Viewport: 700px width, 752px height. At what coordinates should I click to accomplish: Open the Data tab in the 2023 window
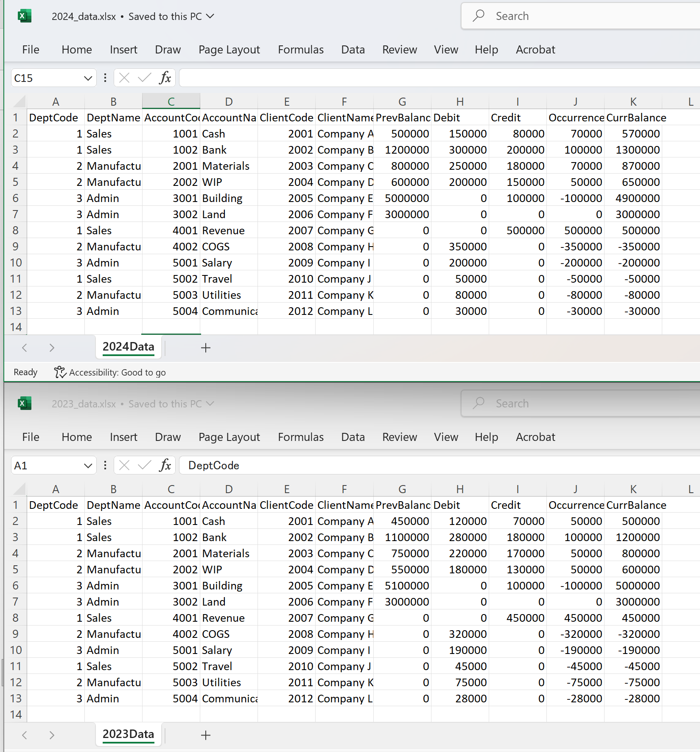(353, 437)
